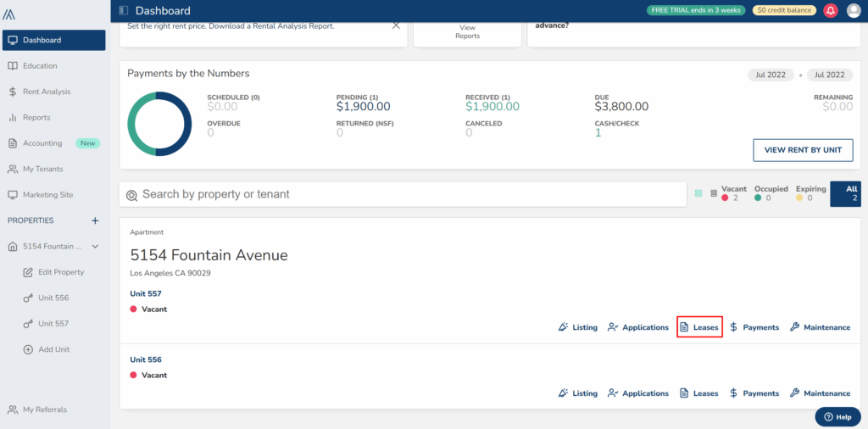
Task: Open Maintenance for Unit 556
Action: click(x=819, y=393)
